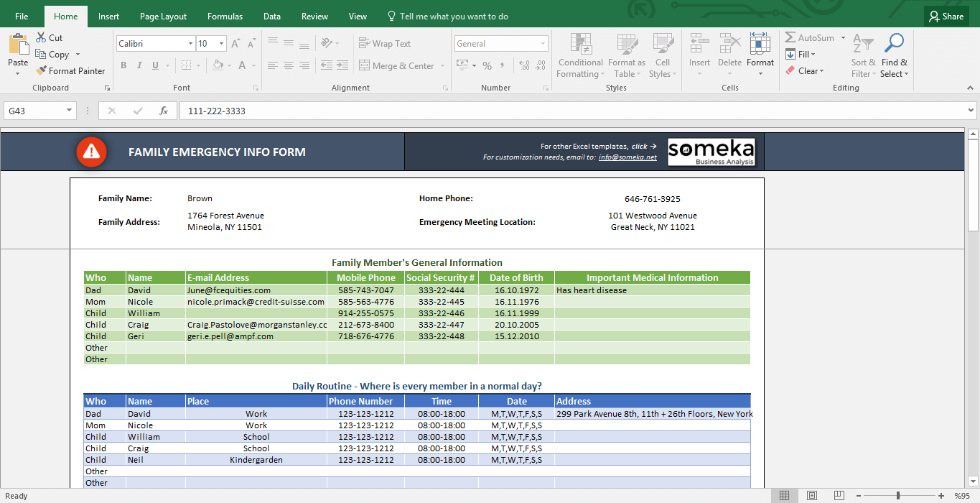Click the info@someka.net email link

click(627, 157)
